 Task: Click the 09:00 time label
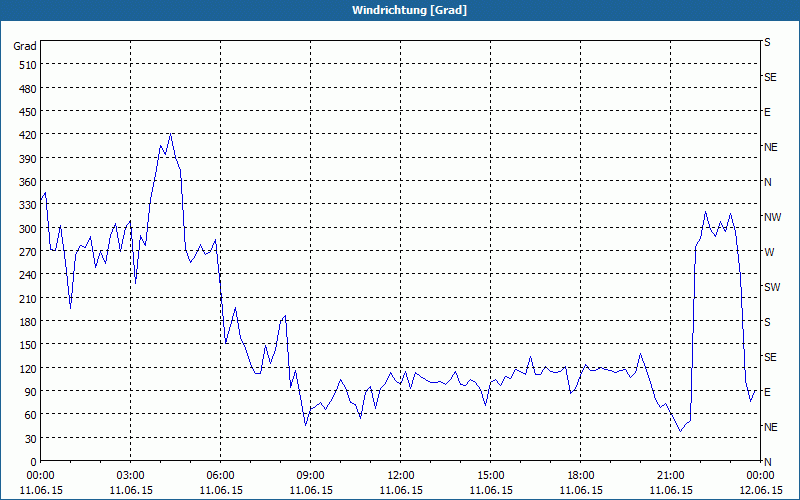311,476
